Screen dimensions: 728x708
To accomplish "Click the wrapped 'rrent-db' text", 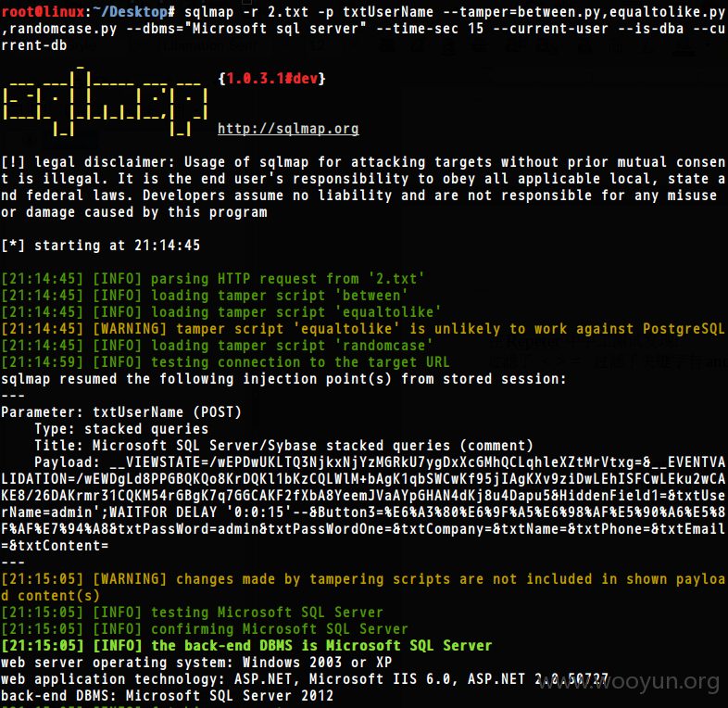I will 34,45.
